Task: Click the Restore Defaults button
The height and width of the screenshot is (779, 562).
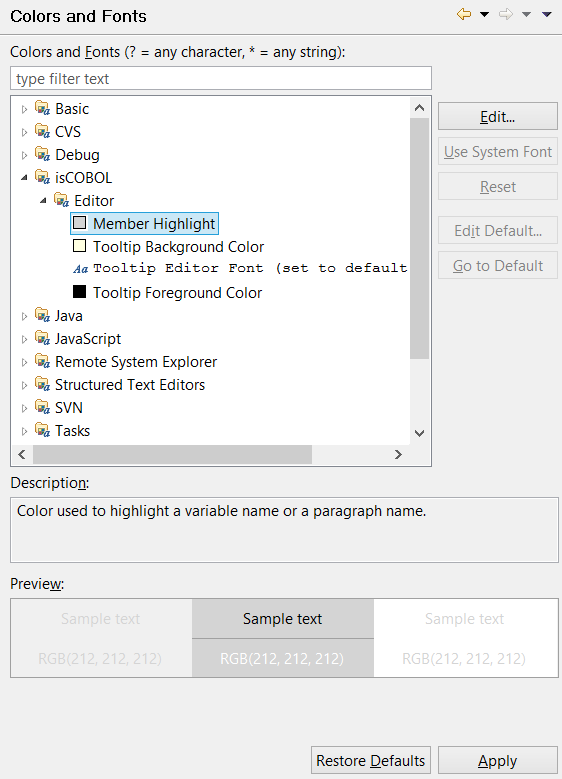Action: point(371,760)
